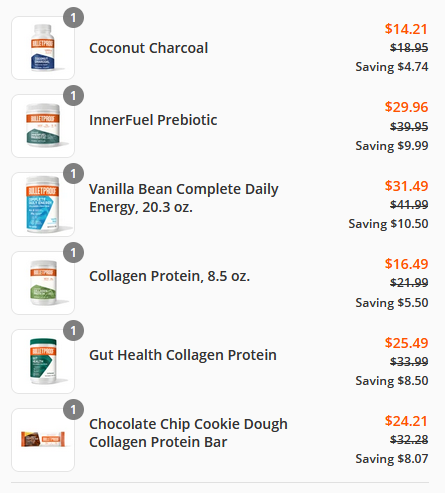Click the quantity badge on Vanilla Bean Energy
The height and width of the screenshot is (493, 445).
[73, 174]
